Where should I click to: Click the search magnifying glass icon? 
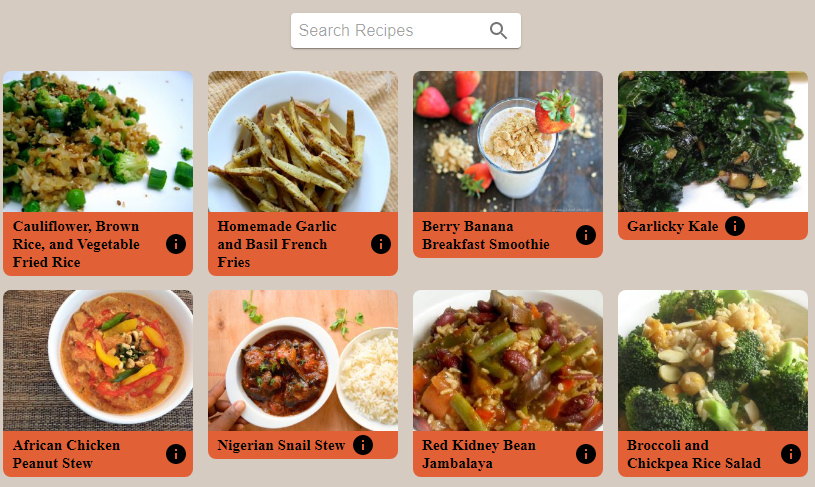[x=498, y=31]
